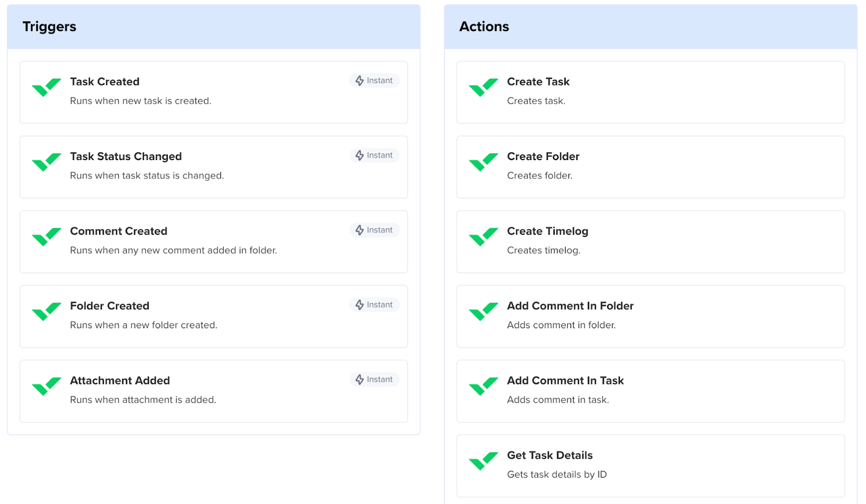Click the Wrike logo beside Task Created
Image resolution: width=866 pixels, height=504 pixels.
46,88
